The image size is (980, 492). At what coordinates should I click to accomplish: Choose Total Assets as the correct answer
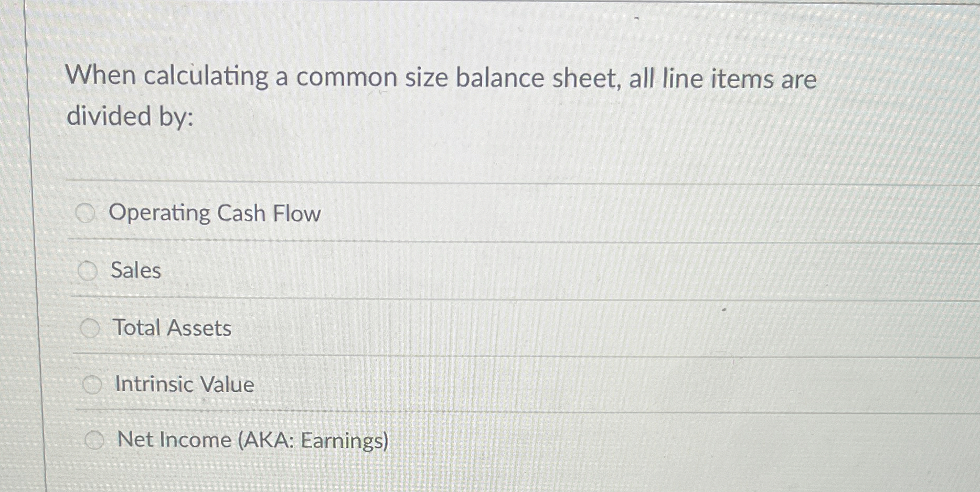(171, 328)
